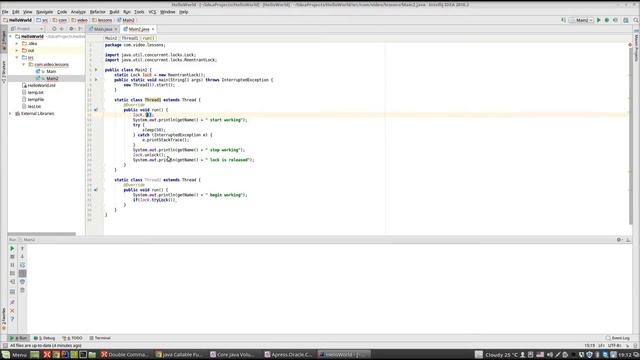The image size is (640, 360).
Task: Collapse the HelloWorld project root node
Action: pyautogui.click(x=11, y=36)
